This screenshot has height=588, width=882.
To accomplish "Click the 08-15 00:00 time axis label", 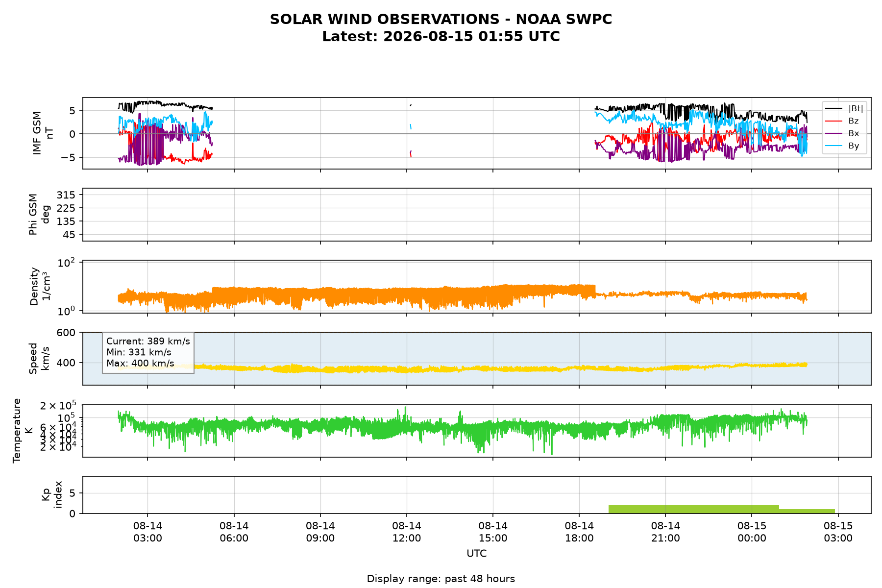I will [752, 532].
